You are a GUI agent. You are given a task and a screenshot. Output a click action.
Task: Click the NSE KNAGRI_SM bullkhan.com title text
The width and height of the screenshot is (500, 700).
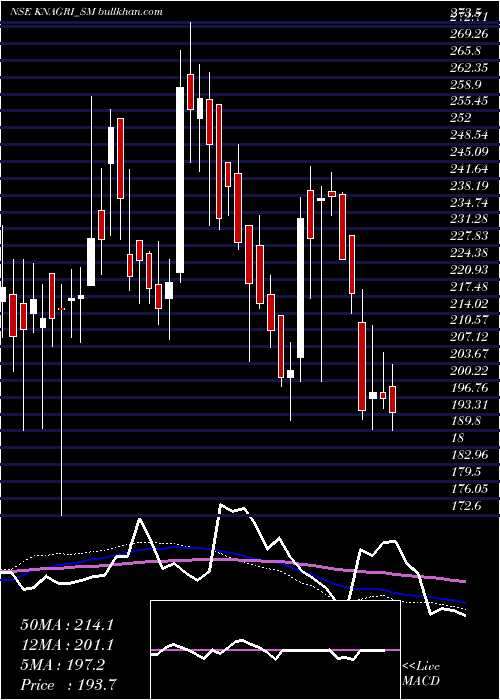pos(86,12)
